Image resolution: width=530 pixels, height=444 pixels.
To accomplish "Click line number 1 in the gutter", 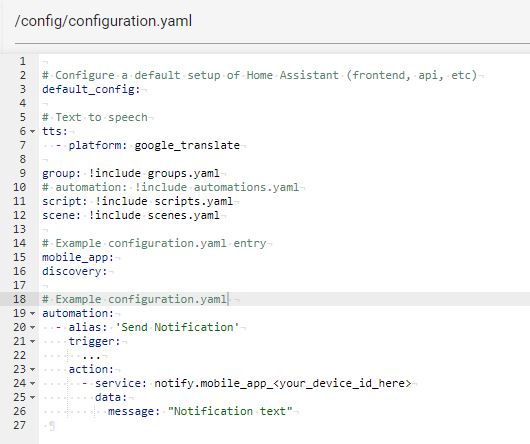I will pos(23,61).
